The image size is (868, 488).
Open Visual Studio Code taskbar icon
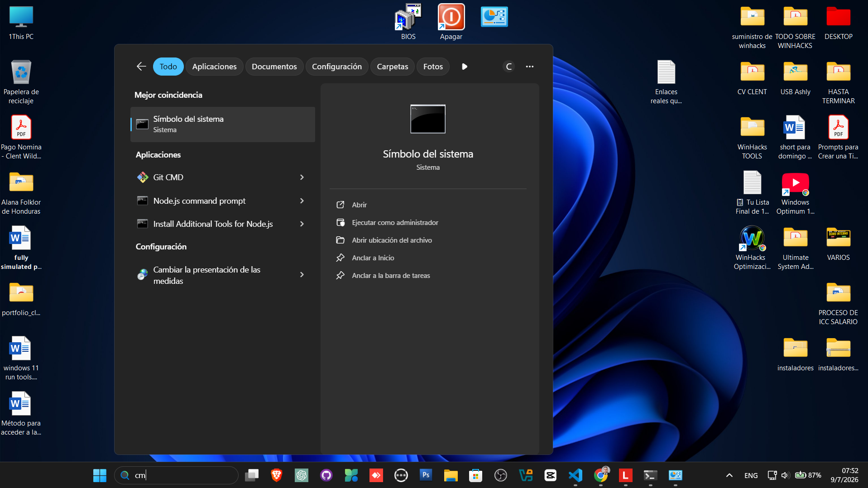[x=575, y=475]
